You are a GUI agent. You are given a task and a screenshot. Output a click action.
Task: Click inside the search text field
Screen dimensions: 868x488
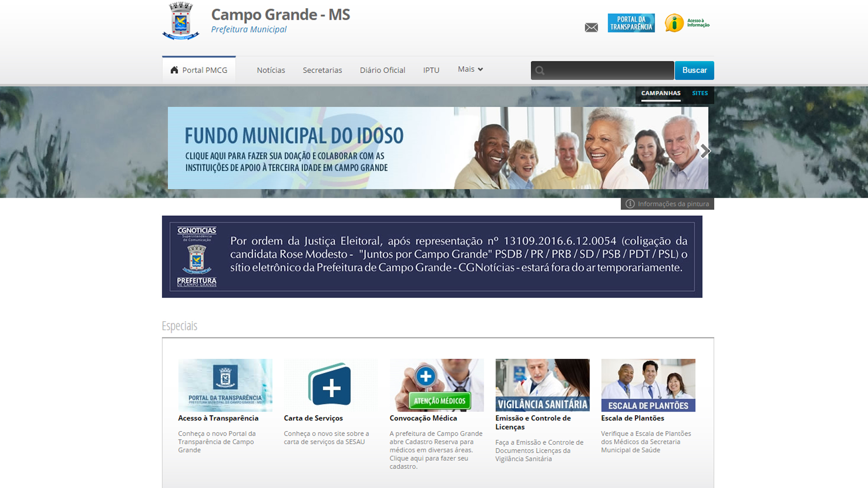(x=608, y=70)
